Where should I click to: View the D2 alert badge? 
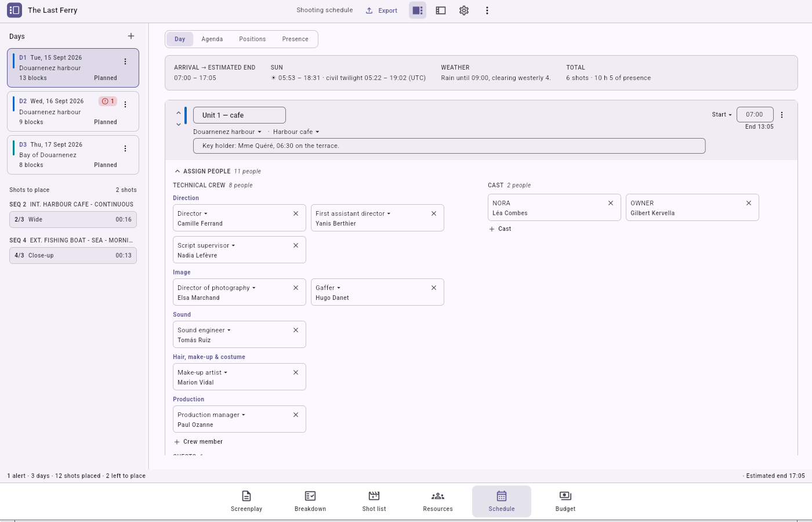click(108, 101)
